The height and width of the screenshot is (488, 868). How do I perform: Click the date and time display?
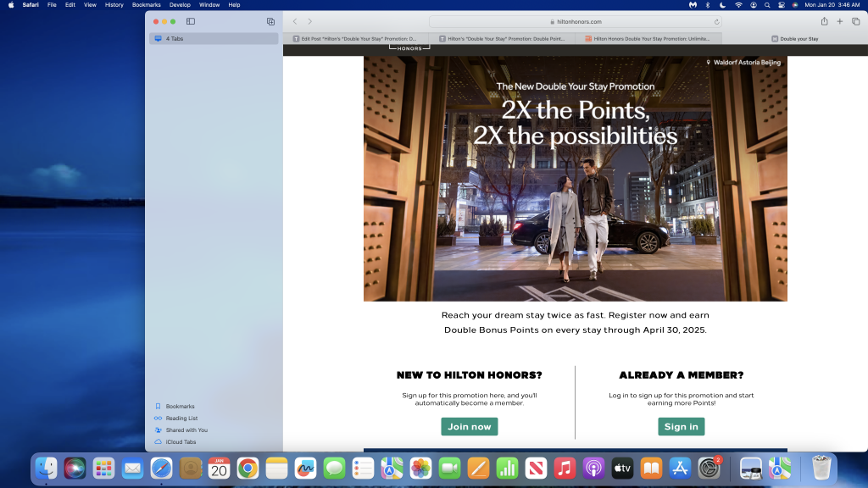click(x=832, y=5)
